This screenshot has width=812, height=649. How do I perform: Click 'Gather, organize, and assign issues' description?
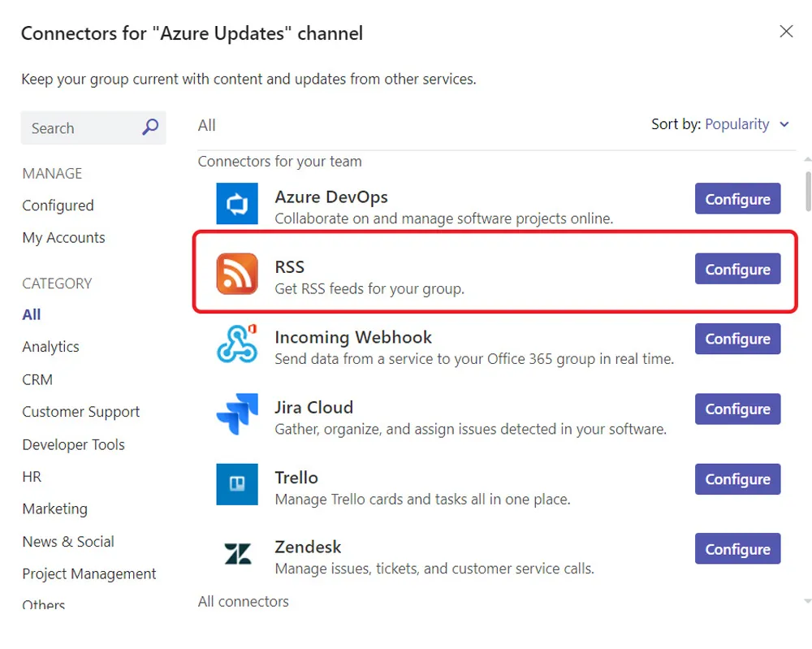click(470, 430)
